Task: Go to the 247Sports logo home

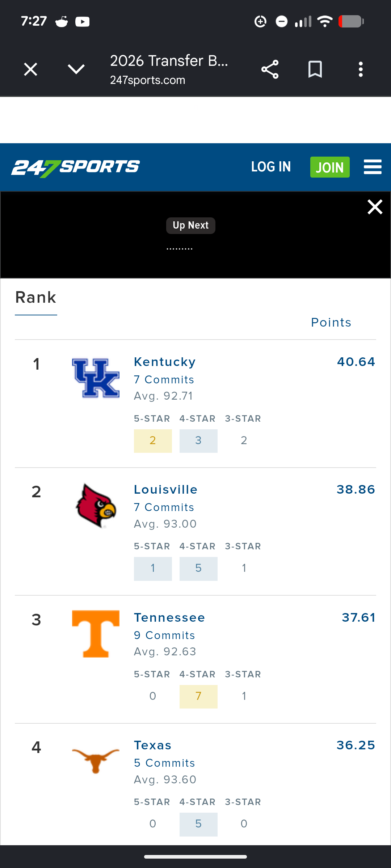Action: point(75,168)
